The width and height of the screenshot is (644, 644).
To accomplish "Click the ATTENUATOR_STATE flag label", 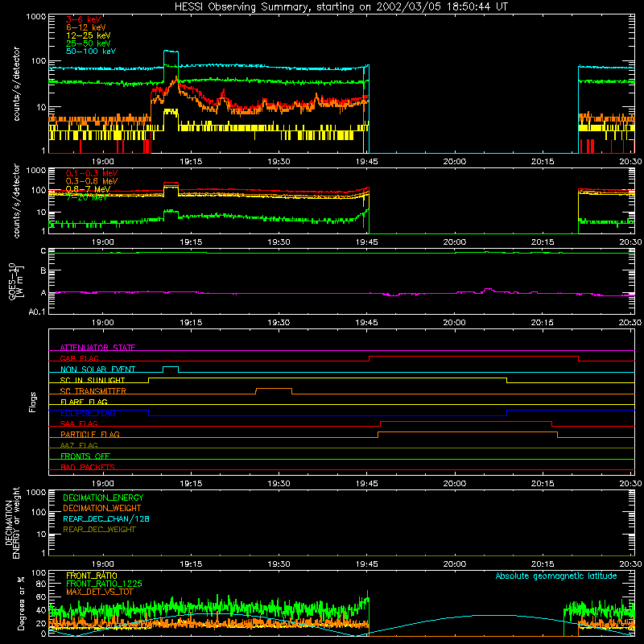I will pos(97,348).
